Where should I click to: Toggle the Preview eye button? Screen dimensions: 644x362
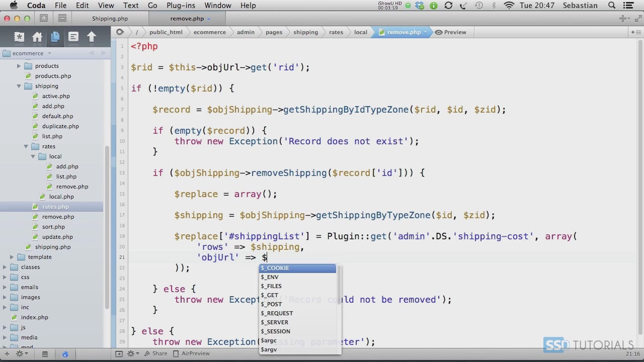click(451, 32)
